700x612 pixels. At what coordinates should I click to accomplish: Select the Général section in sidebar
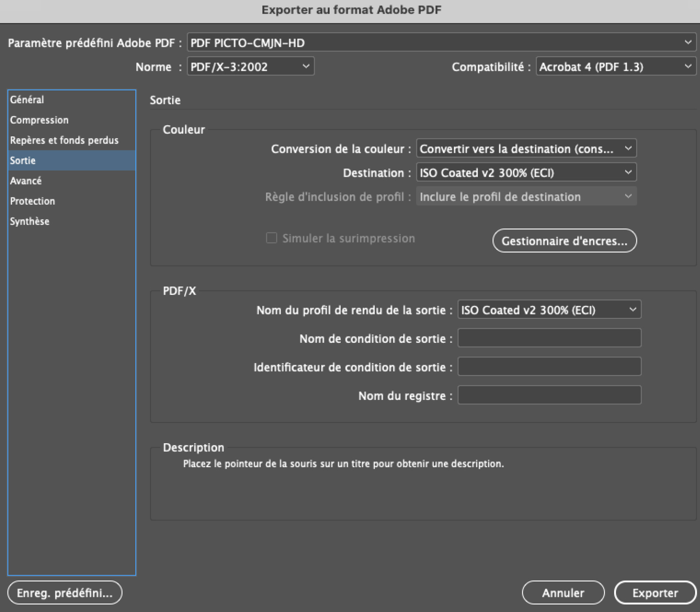click(27, 100)
